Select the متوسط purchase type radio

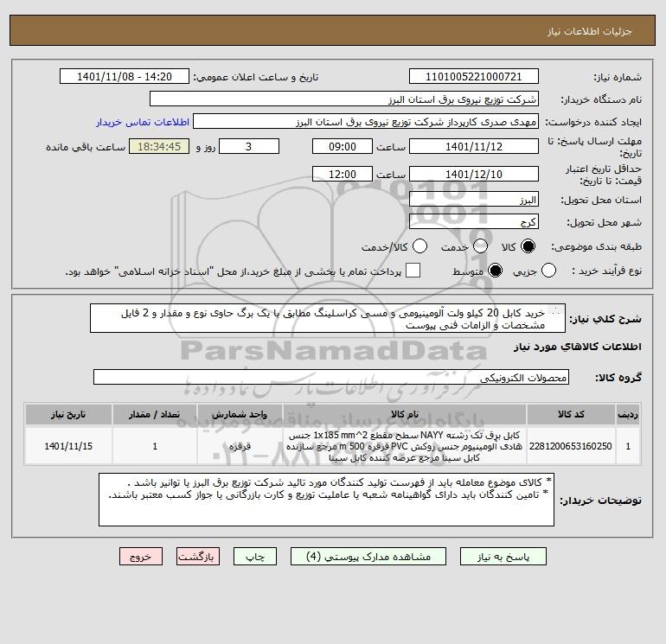click(495, 271)
